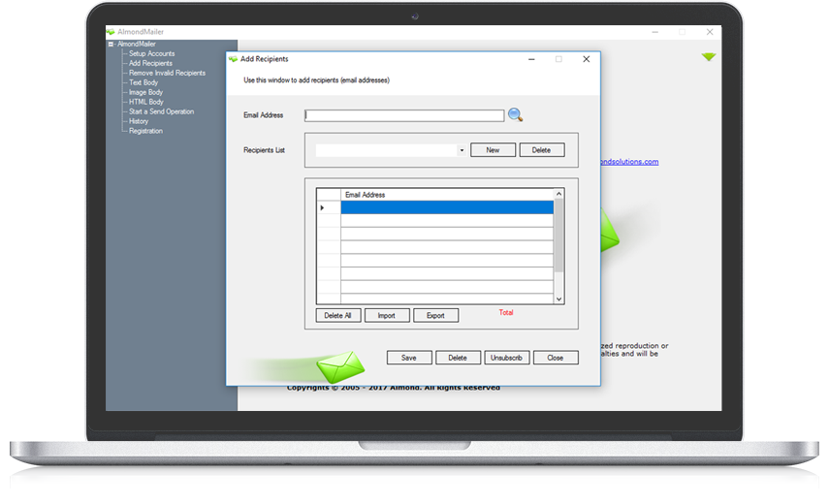The height and width of the screenshot is (504, 829).
Task: Select Add Recipients in the sidebar tree
Action: pos(150,63)
